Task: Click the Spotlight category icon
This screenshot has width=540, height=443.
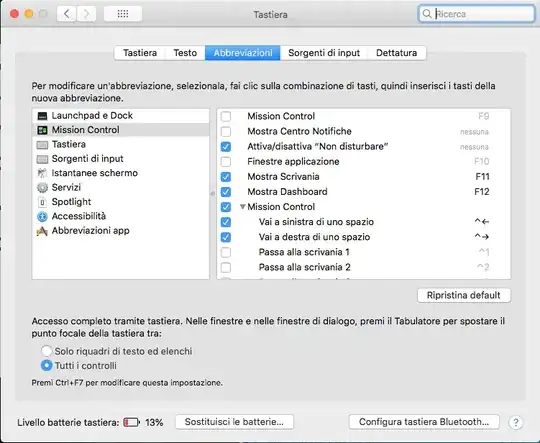Action: [x=42, y=202]
